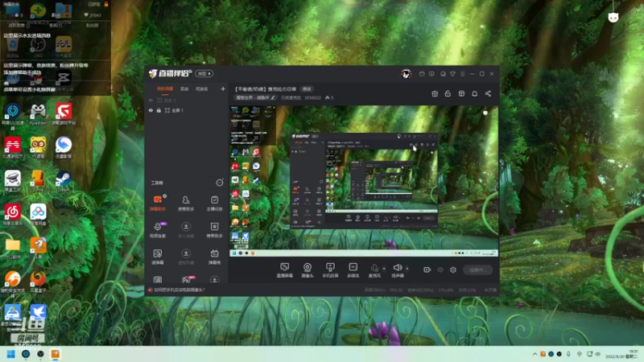
Task: Add a 手机投屏 phone mirroring source
Action: coord(330,270)
